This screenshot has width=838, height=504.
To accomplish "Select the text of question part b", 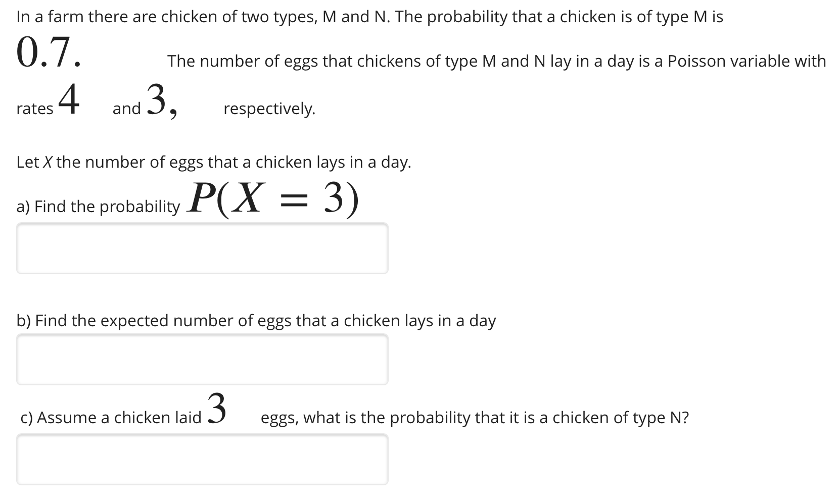I will coord(256,320).
